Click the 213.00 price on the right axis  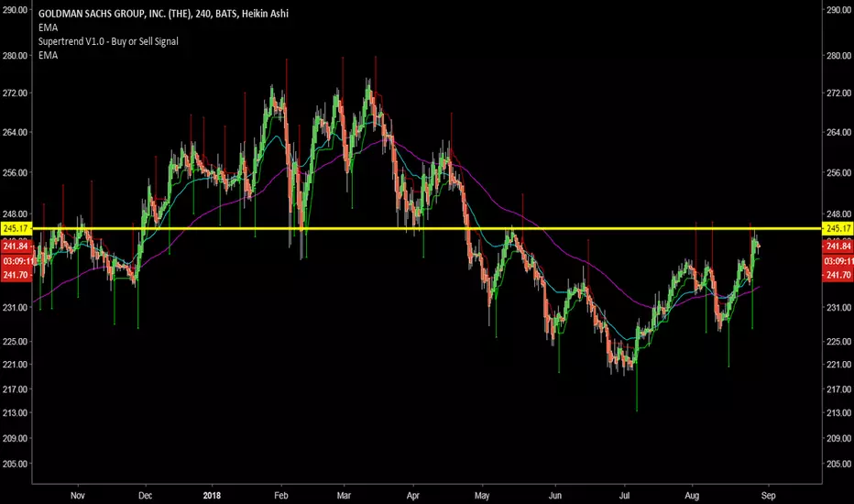(838, 413)
